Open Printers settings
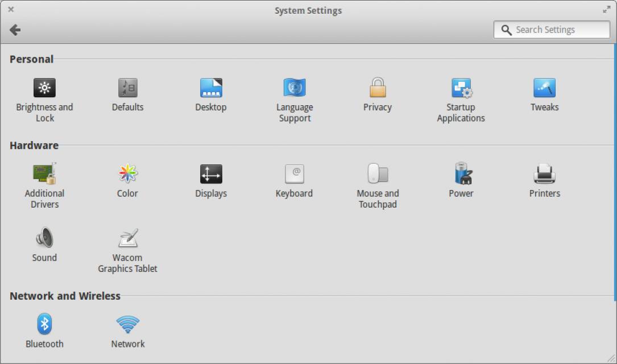The width and height of the screenshot is (617, 364). point(544,174)
